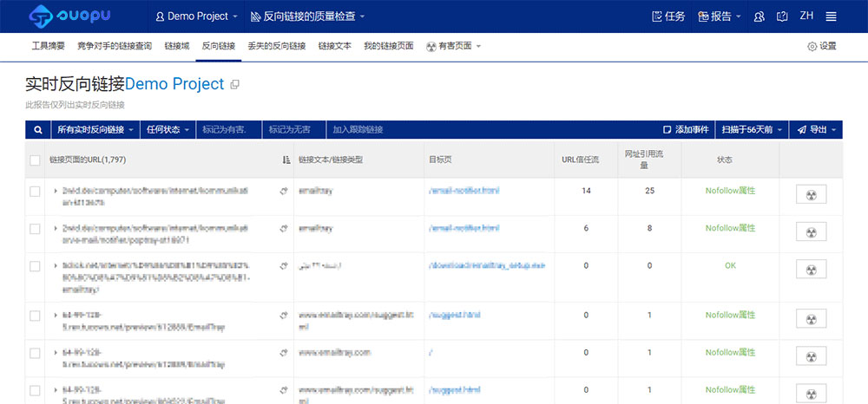This screenshot has height=404, width=868.
Task: Open the "/" target page link
Action: pyautogui.click(x=431, y=353)
